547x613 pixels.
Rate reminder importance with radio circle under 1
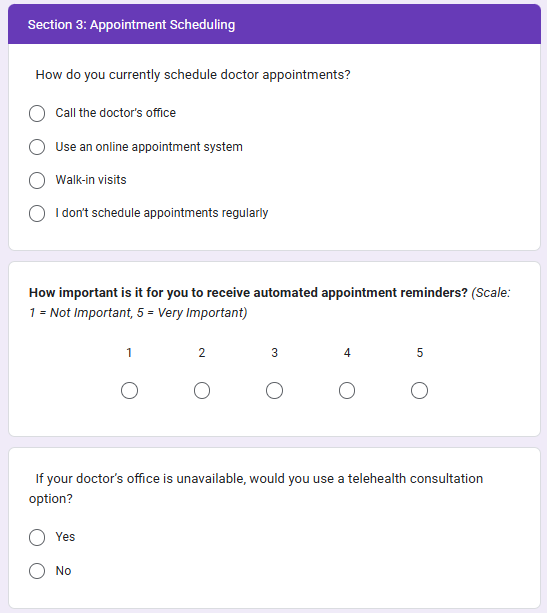129,391
